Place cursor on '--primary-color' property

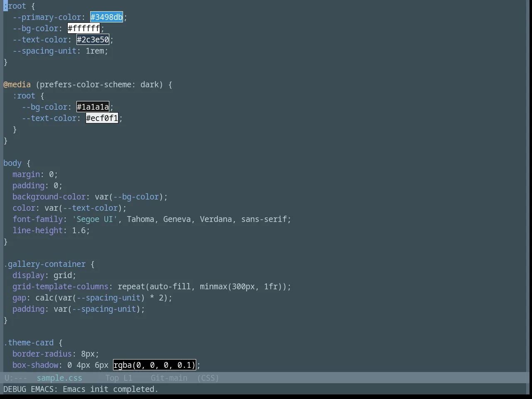(47, 17)
